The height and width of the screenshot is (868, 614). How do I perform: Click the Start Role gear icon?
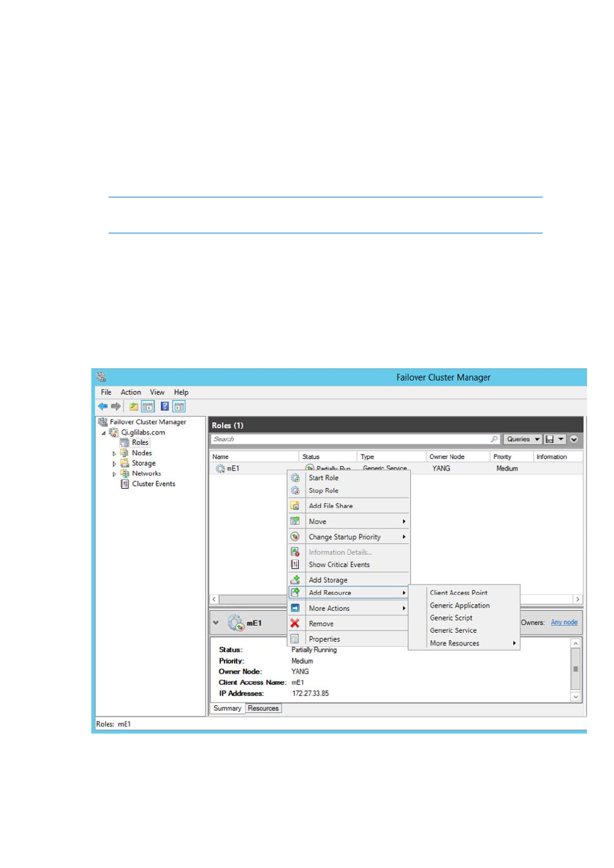tap(295, 478)
